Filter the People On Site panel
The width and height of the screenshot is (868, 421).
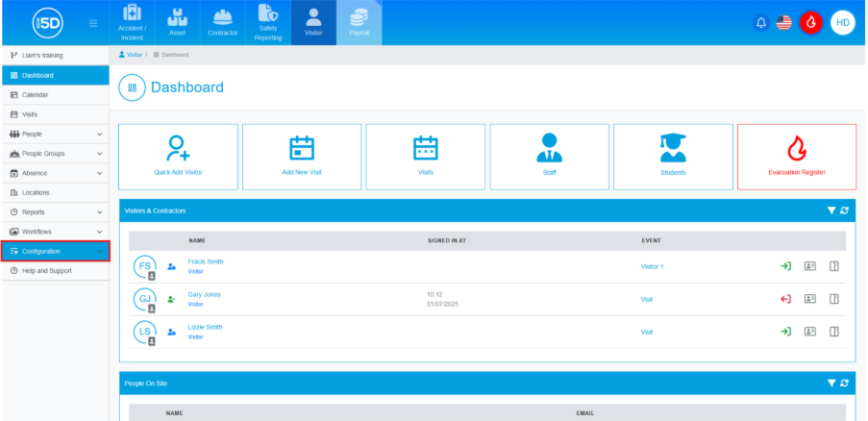point(831,383)
